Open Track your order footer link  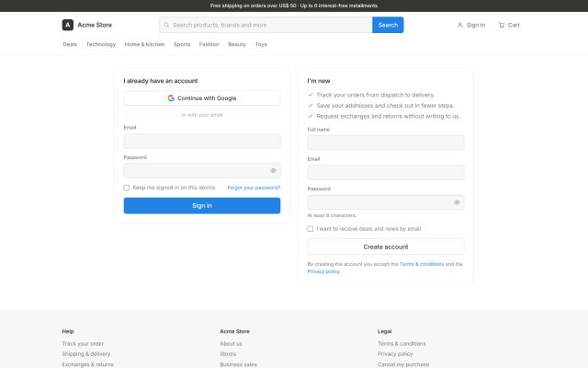(x=83, y=343)
